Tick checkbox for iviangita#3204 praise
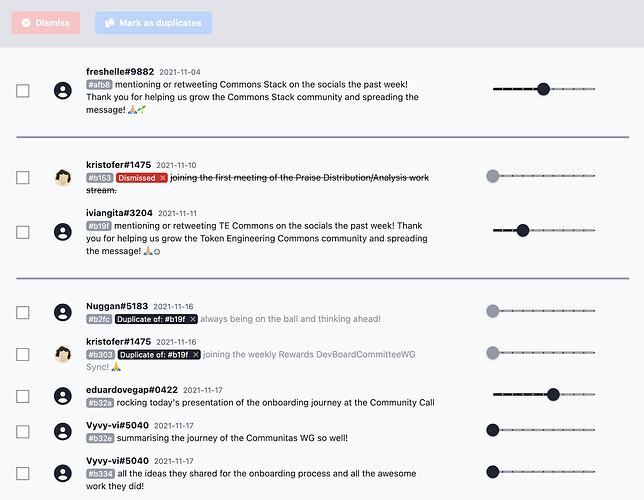644x500 pixels. coord(23,232)
